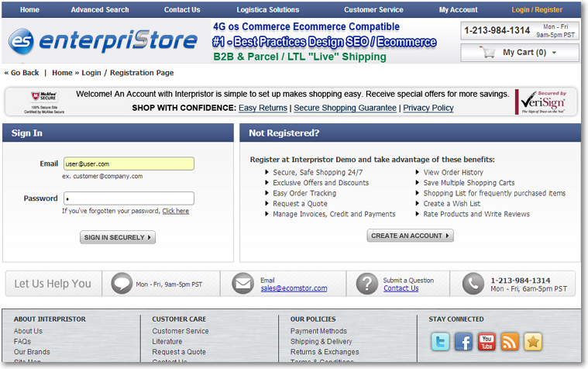Click 'Manage Invoices, Credit and Payments' text
The image size is (588, 369).
click(334, 214)
